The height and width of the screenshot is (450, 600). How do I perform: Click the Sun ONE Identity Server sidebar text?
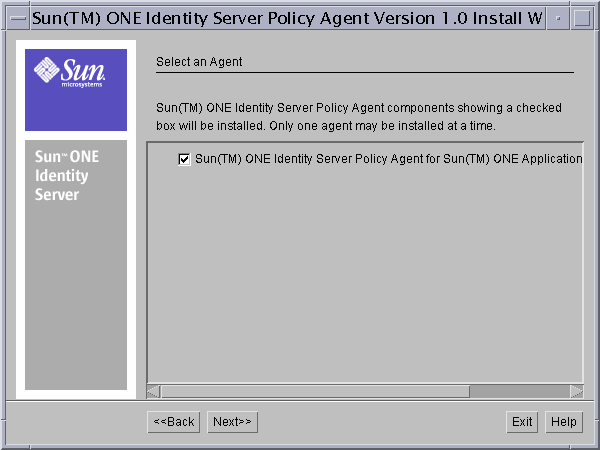[x=67, y=176]
